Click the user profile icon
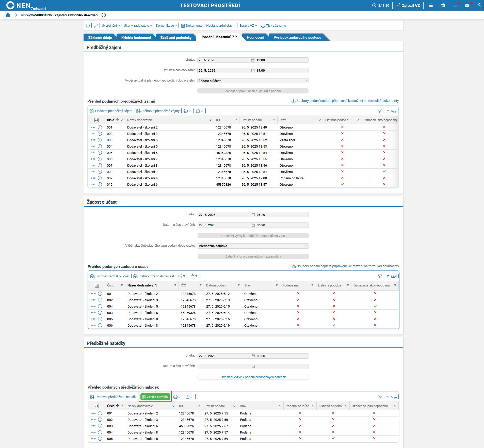Viewport: 484px width, 448px height. (x=479, y=5)
